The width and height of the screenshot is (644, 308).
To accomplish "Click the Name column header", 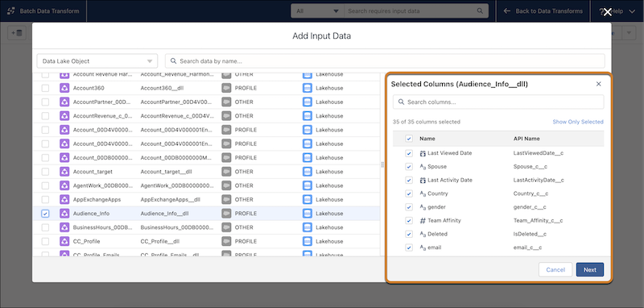I will pos(427,139).
